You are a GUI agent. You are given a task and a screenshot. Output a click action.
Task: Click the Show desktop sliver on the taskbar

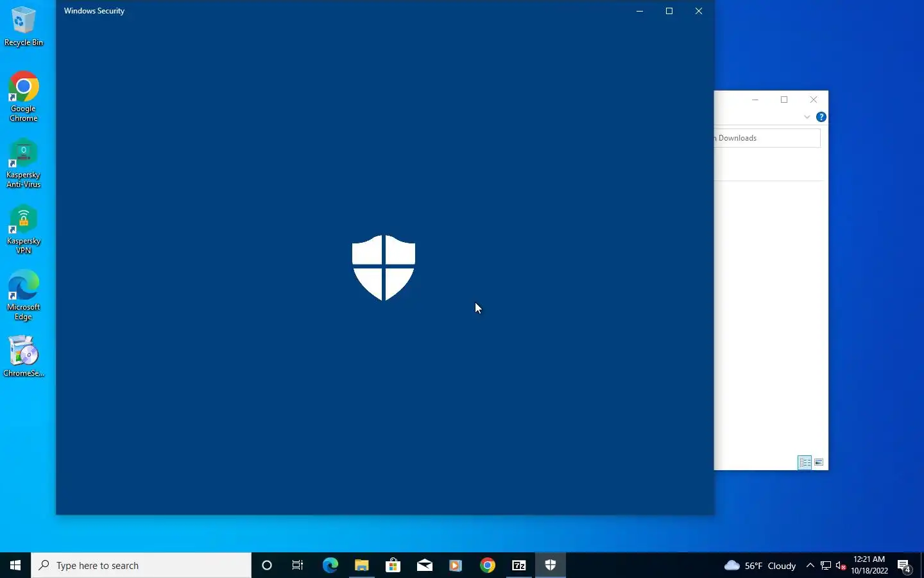click(x=922, y=565)
